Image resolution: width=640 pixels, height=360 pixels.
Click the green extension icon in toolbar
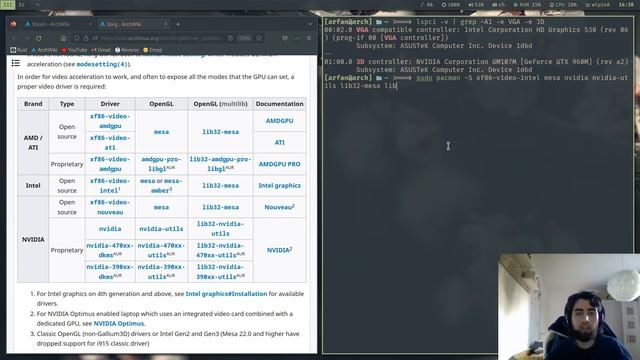pyautogui.click(x=297, y=38)
